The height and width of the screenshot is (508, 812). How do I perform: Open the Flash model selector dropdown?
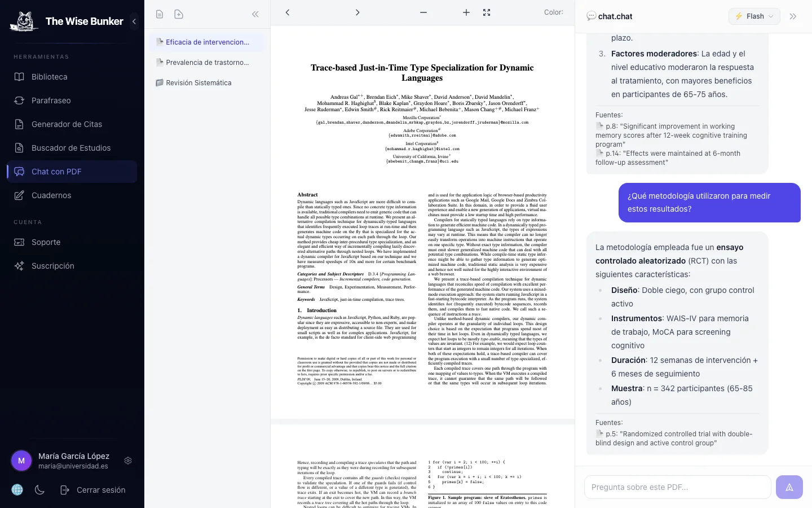(754, 16)
